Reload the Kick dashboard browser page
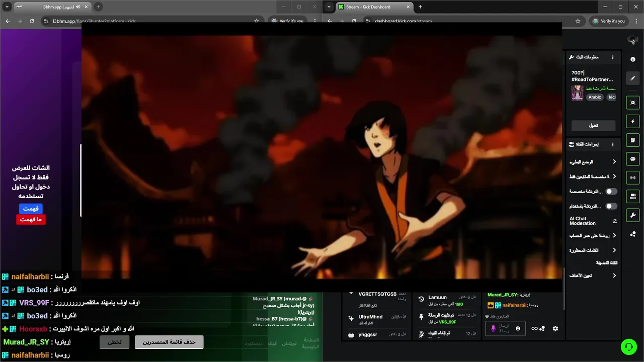Viewport: 644px width, 362px height. (x=354, y=21)
